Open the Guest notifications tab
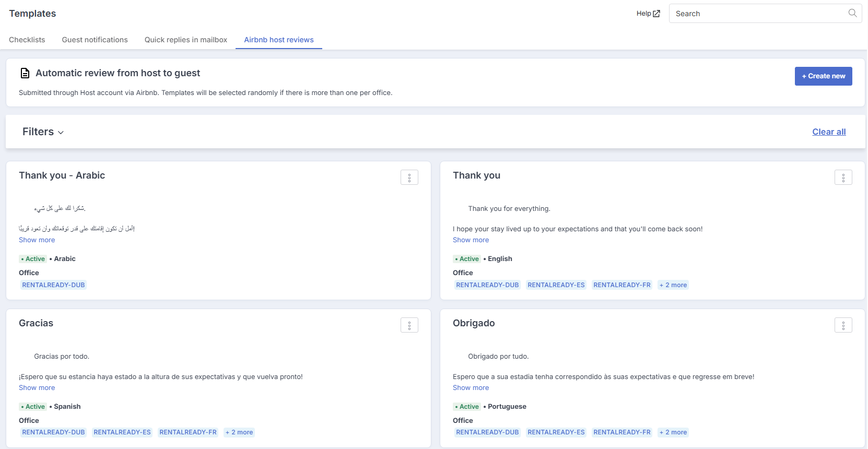 click(x=95, y=40)
